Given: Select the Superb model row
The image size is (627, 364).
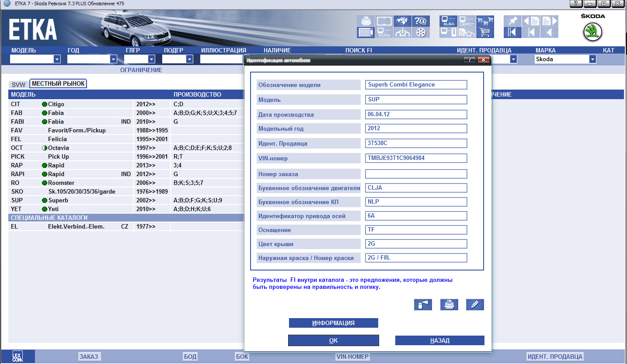Looking at the screenshot, I should click(126, 200).
